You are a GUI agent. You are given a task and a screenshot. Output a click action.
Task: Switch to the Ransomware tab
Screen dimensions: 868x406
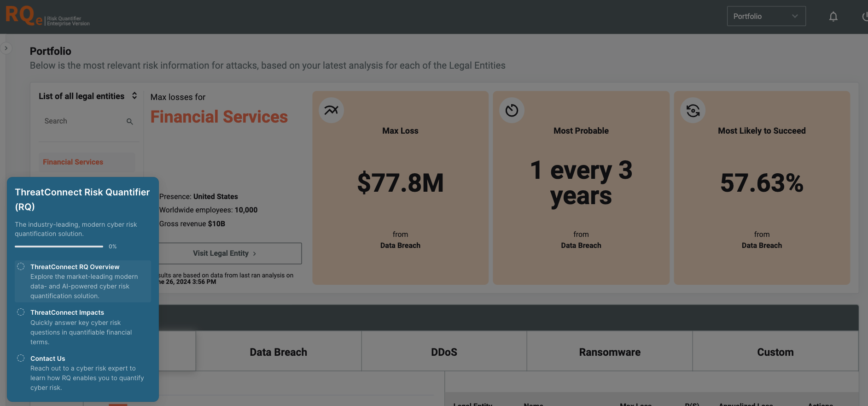pos(610,352)
